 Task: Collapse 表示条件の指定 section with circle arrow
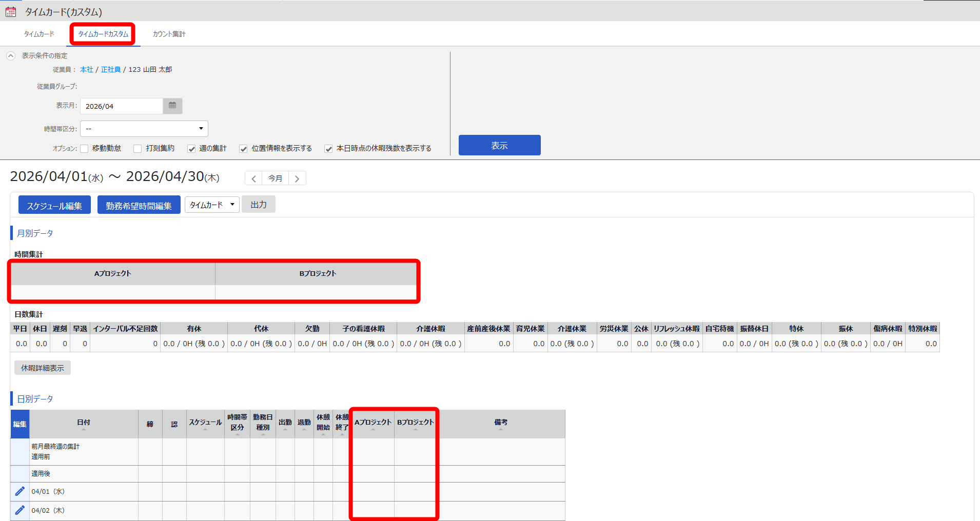(11, 55)
